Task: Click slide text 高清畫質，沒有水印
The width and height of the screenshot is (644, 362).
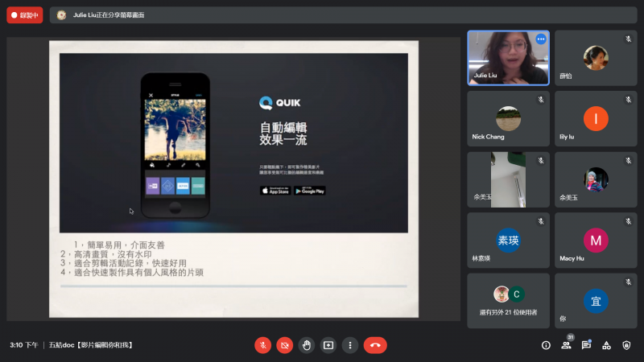Action: click(113, 254)
